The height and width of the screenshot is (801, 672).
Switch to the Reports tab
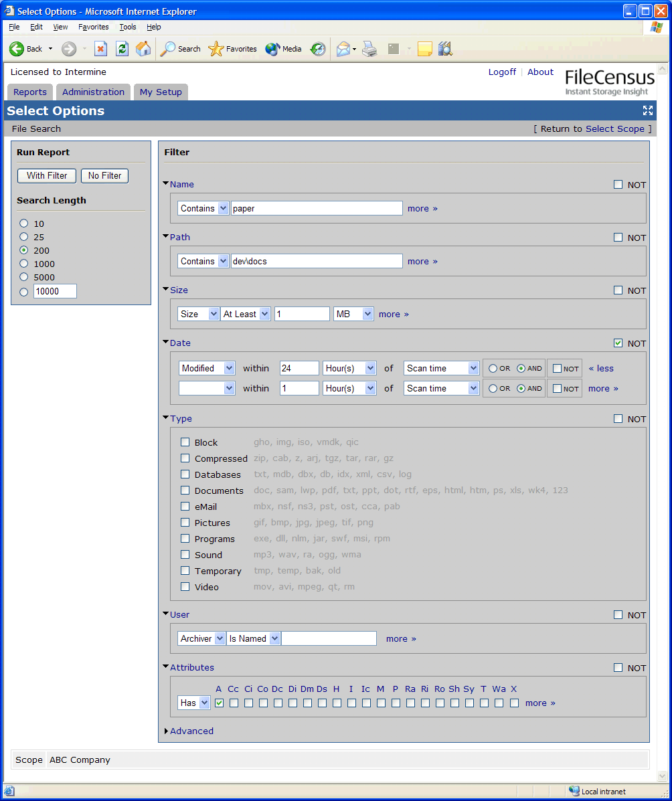30,92
